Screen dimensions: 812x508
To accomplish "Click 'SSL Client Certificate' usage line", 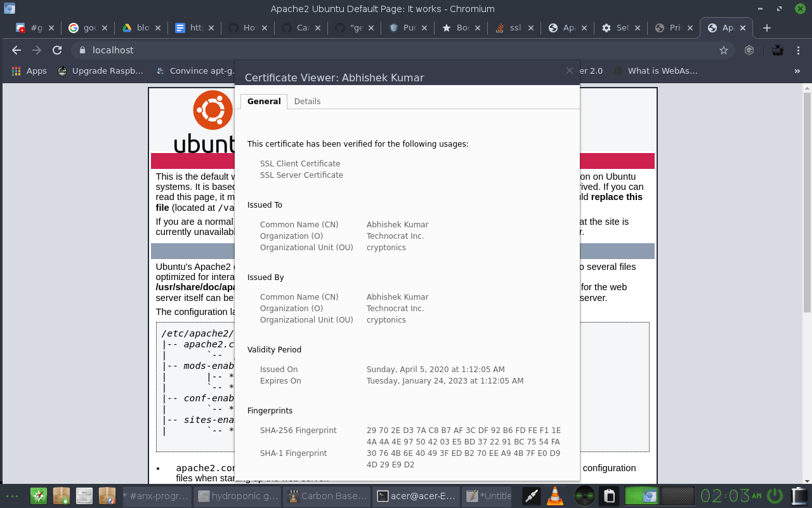I will [x=300, y=164].
